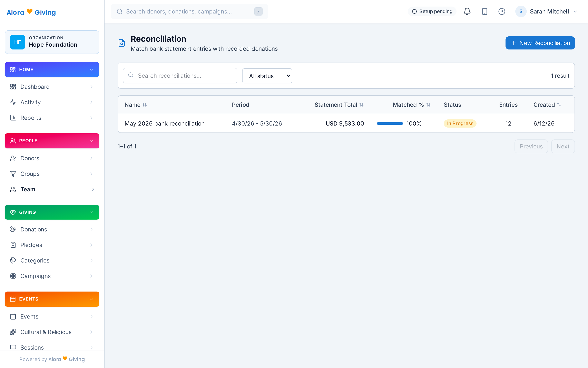588x368 pixels.
Task: Click the mobile device icon in header
Action: [484, 11]
